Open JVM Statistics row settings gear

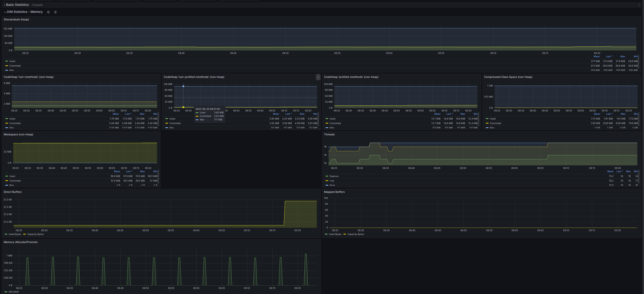click(48, 12)
